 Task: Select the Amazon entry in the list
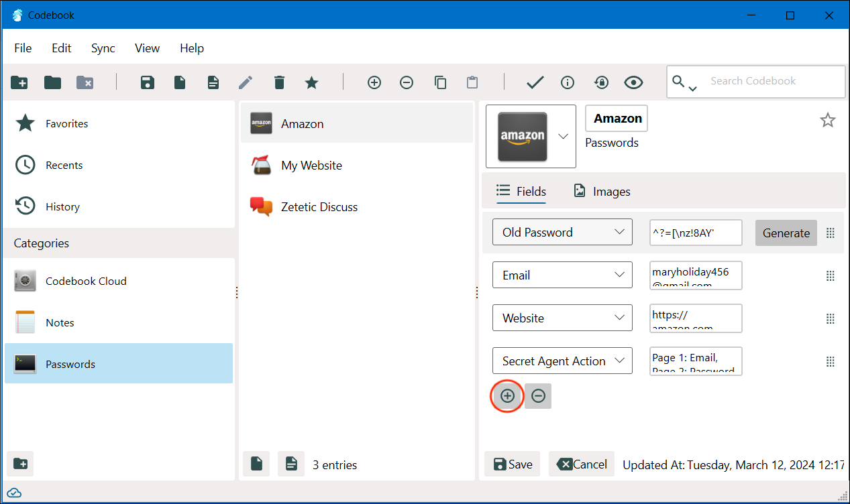(x=357, y=123)
